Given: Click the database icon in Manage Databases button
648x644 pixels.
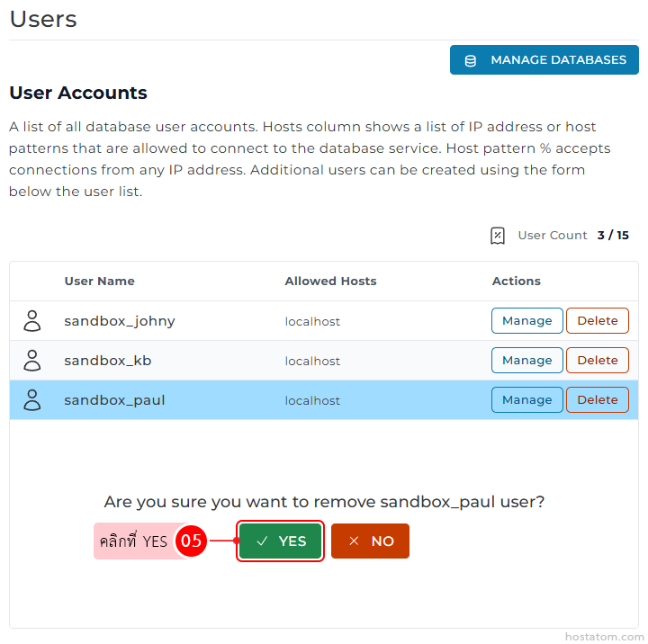Looking at the screenshot, I should tap(471, 61).
